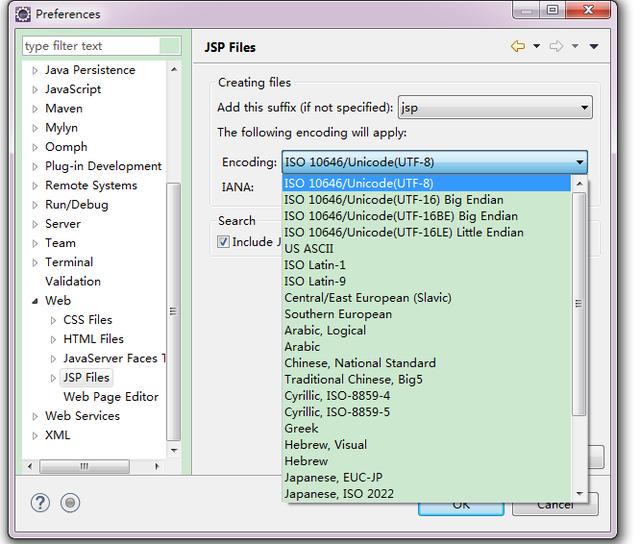Open back history dropdown arrow
Viewport: 640px width, 544px height.
tap(536, 46)
